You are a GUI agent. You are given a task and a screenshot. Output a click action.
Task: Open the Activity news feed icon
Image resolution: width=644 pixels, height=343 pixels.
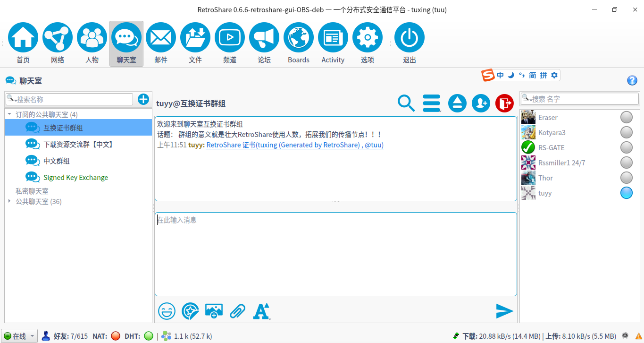[333, 38]
